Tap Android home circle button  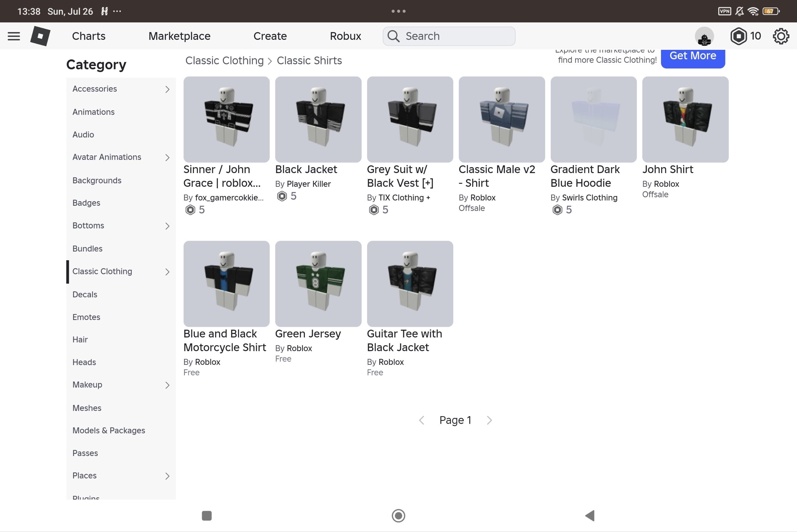[398, 516]
